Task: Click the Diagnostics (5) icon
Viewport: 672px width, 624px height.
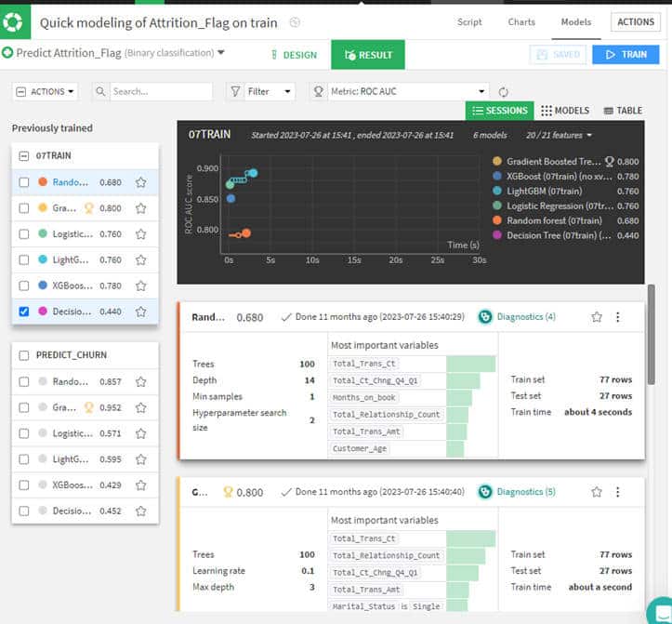Action: pyautogui.click(x=485, y=492)
